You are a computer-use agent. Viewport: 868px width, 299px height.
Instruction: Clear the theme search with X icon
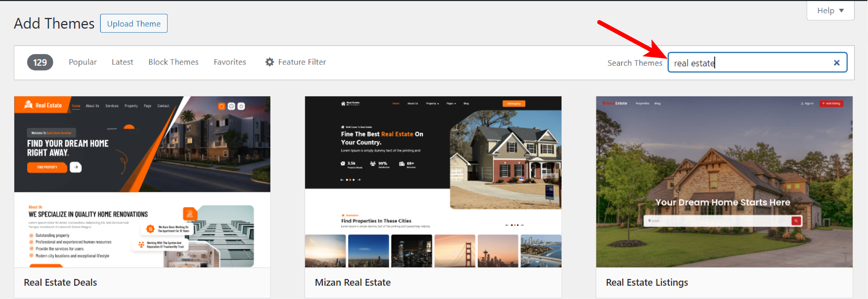(836, 63)
